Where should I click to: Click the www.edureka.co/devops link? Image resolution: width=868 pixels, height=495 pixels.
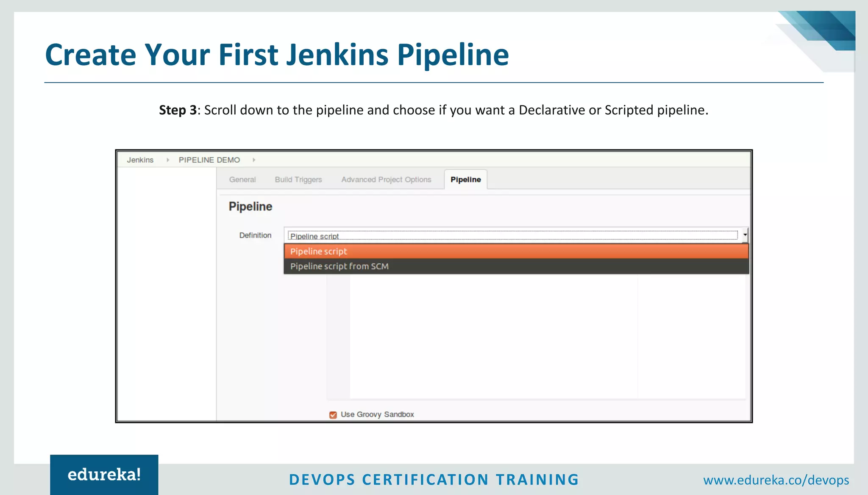(x=776, y=480)
